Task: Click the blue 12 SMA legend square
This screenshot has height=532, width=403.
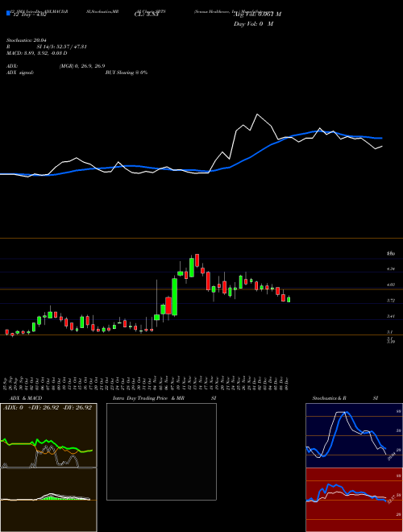Action: [8, 13]
